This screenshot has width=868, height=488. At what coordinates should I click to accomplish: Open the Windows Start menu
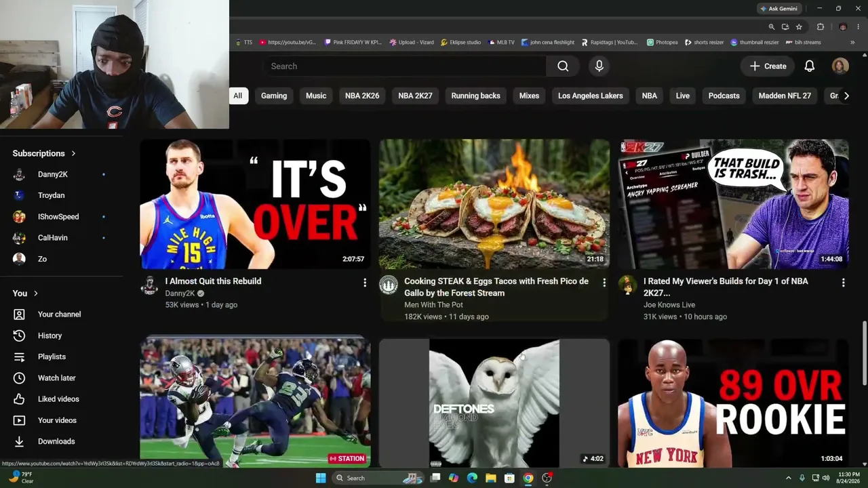(321, 478)
